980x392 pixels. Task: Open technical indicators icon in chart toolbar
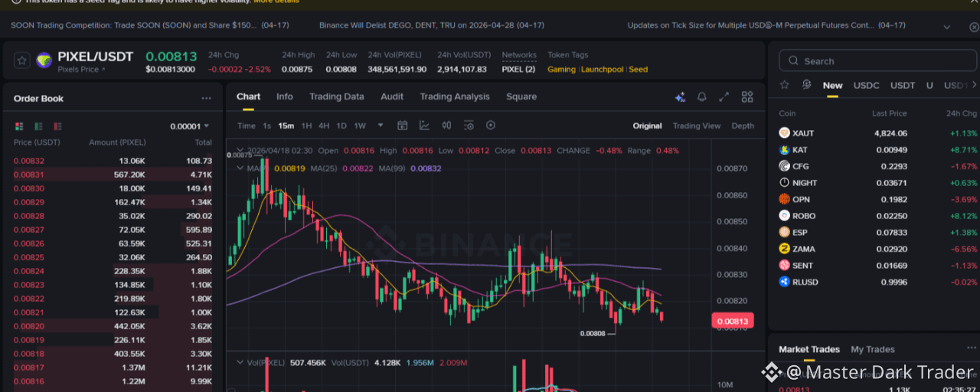point(424,126)
